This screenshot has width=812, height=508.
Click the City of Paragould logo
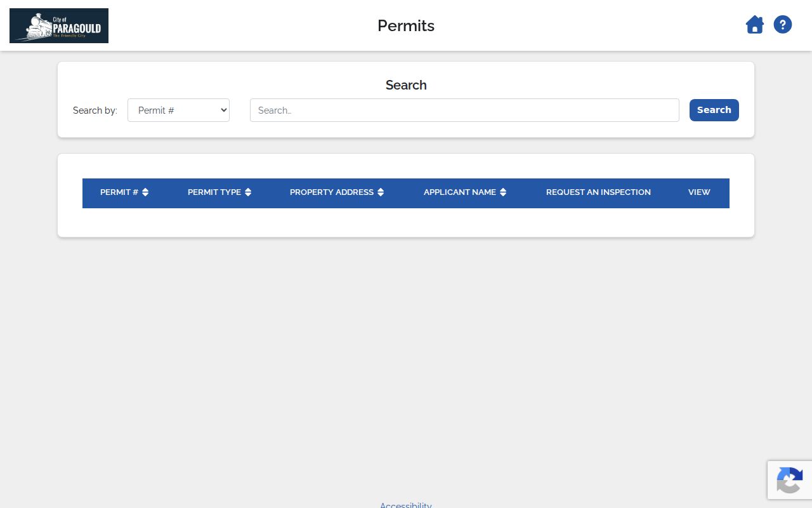coord(59,25)
